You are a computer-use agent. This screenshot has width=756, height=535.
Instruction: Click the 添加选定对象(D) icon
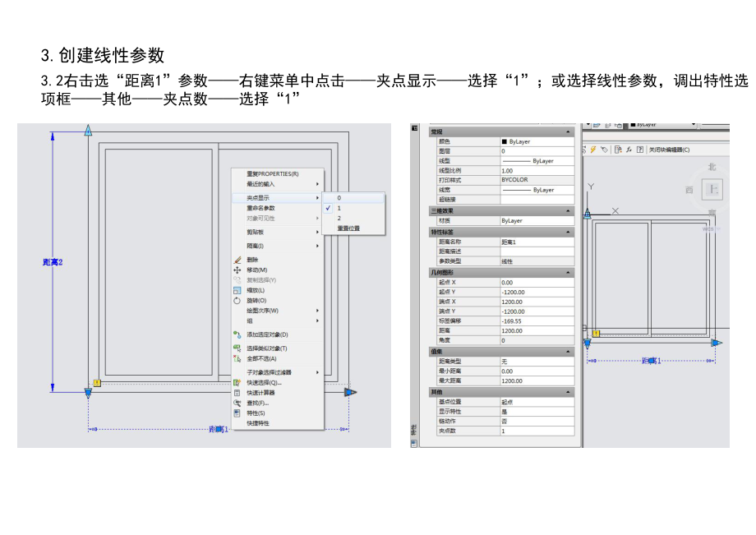237,334
